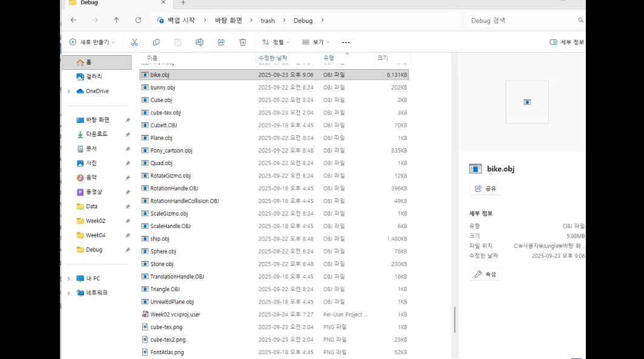Click chevron after trash in address bar
This screenshot has width=644, height=359.
pos(284,20)
